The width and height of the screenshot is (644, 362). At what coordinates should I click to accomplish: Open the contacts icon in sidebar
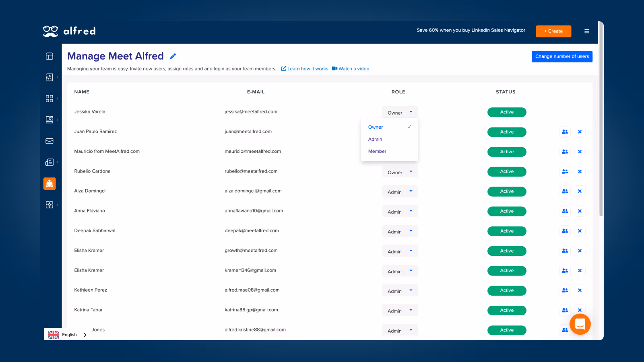pos(50,77)
